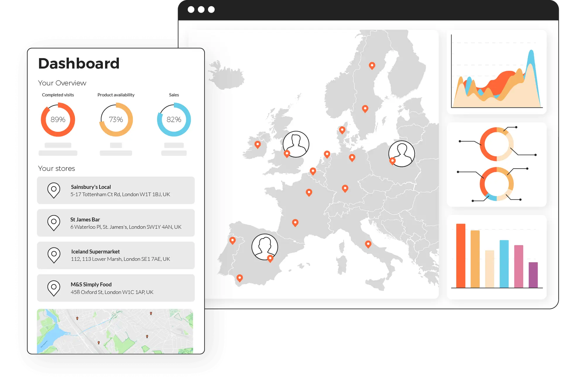
Task: Click the map pin in central Italy
Action: [x=368, y=244]
